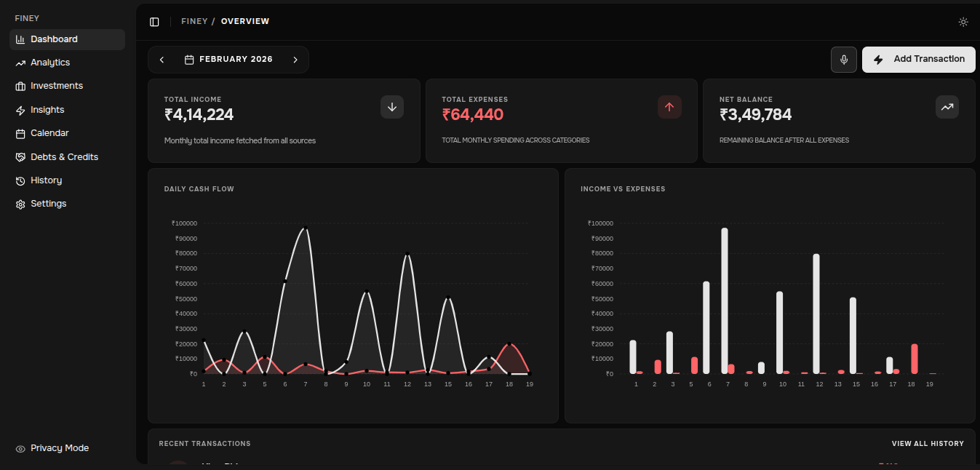The height and width of the screenshot is (470, 980).
Task: Click the Settings gear icon
Action: [20, 204]
